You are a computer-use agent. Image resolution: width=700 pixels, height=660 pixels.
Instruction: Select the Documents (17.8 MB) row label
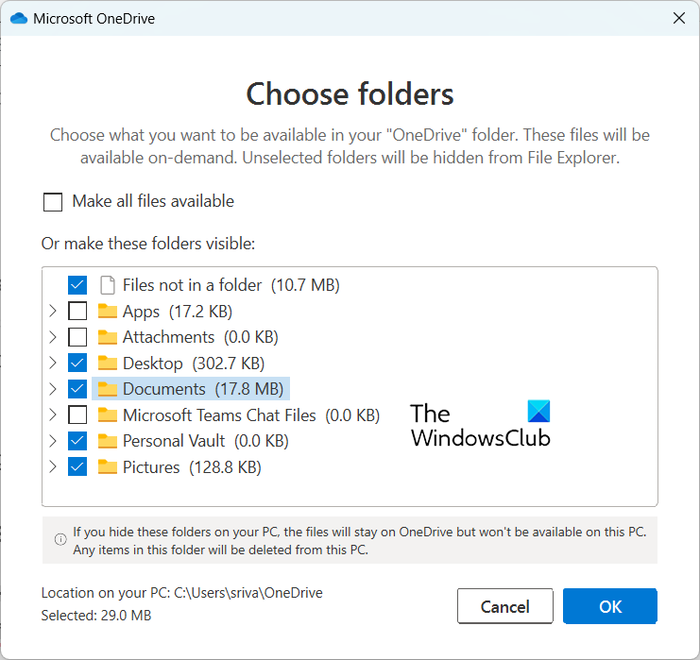[203, 388]
